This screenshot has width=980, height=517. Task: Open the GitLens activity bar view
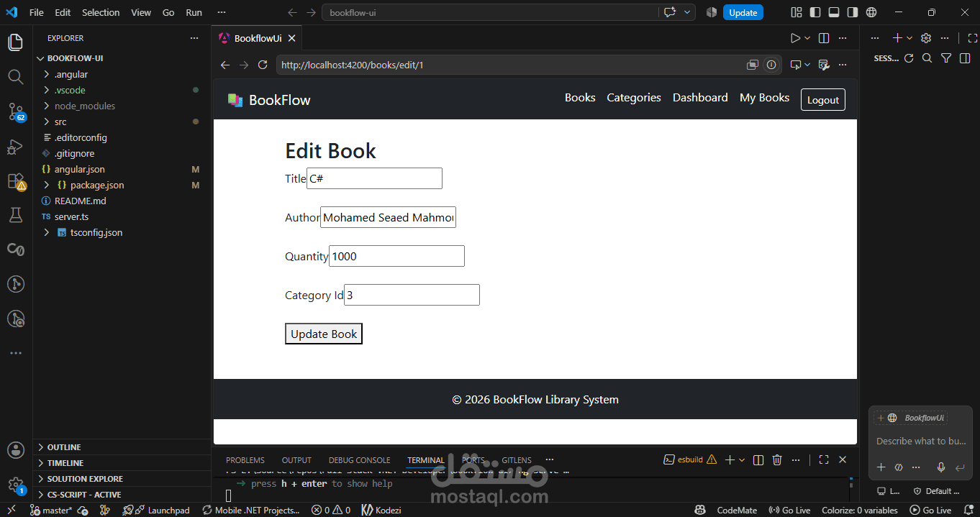coord(15,284)
